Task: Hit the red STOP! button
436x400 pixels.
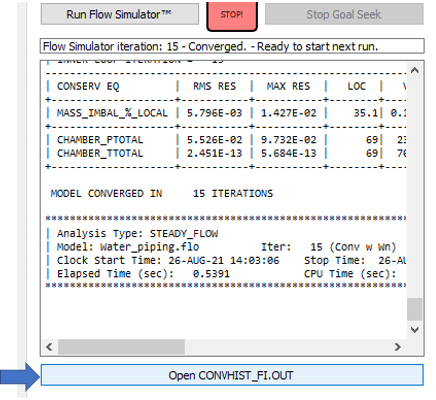Action: tap(232, 15)
